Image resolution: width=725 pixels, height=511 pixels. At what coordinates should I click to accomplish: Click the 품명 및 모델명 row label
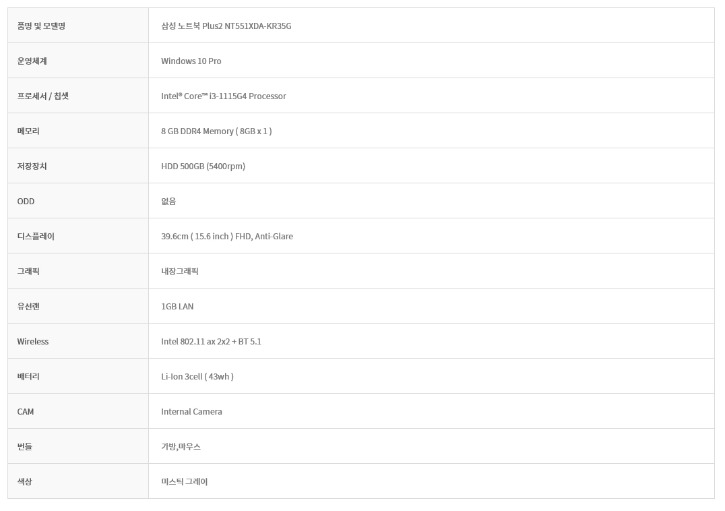click(42, 25)
